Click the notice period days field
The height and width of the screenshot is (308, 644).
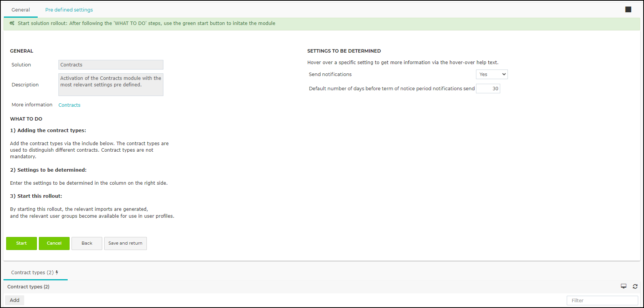[488, 89]
